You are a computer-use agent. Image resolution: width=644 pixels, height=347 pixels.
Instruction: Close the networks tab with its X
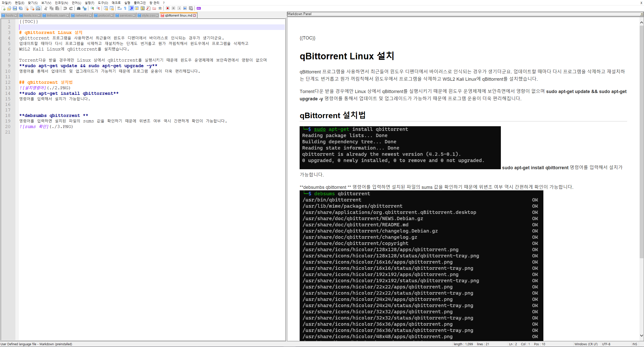(x=91, y=16)
